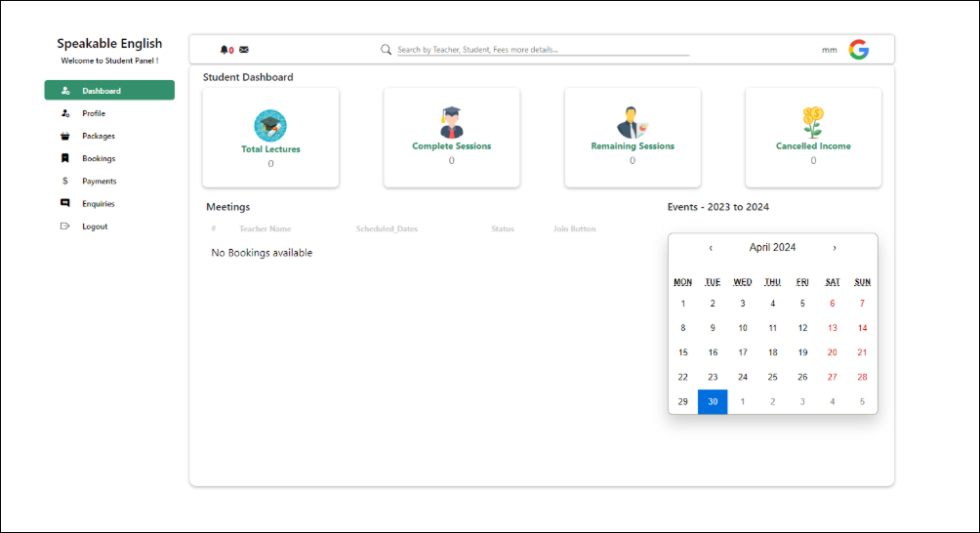Select April 22 in the calendar
This screenshot has width=980, height=533.
pyautogui.click(x=682, y=377)
